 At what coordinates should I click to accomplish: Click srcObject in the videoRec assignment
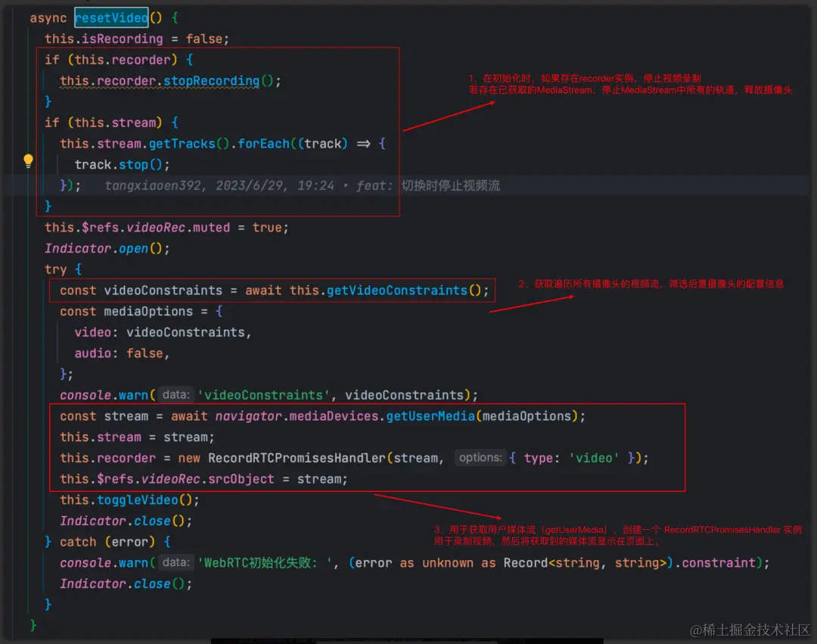[241, 479]
